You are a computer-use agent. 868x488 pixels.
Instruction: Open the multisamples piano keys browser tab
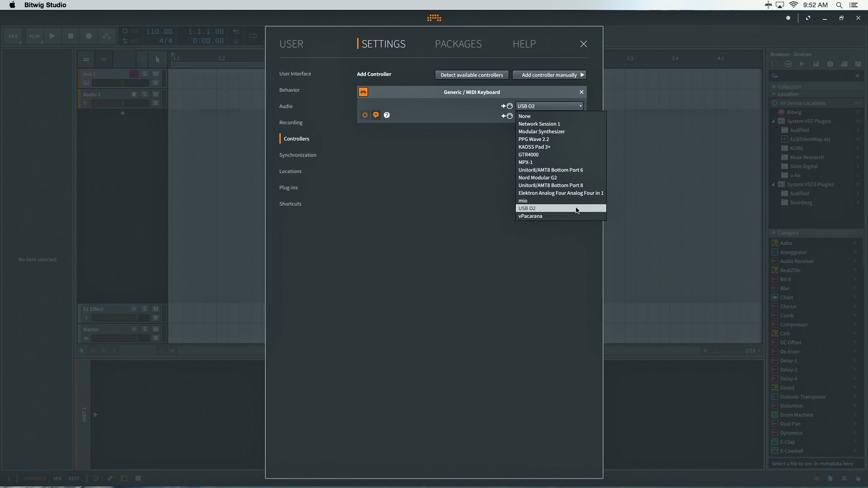[816, 64]
